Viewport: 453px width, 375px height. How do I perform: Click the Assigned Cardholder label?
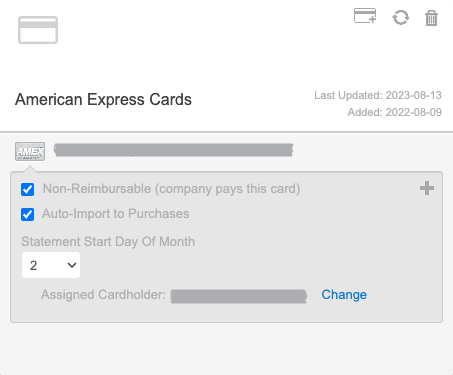click(103, 295)
